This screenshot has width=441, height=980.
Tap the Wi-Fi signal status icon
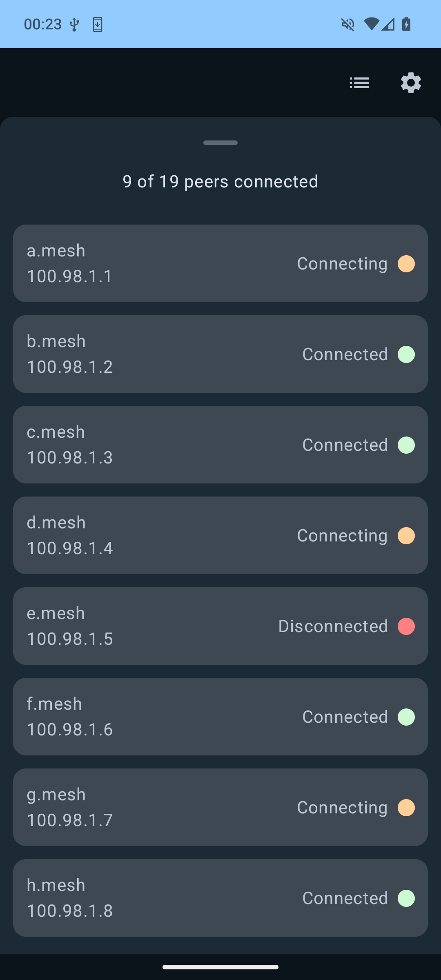(x=371, y=24)
